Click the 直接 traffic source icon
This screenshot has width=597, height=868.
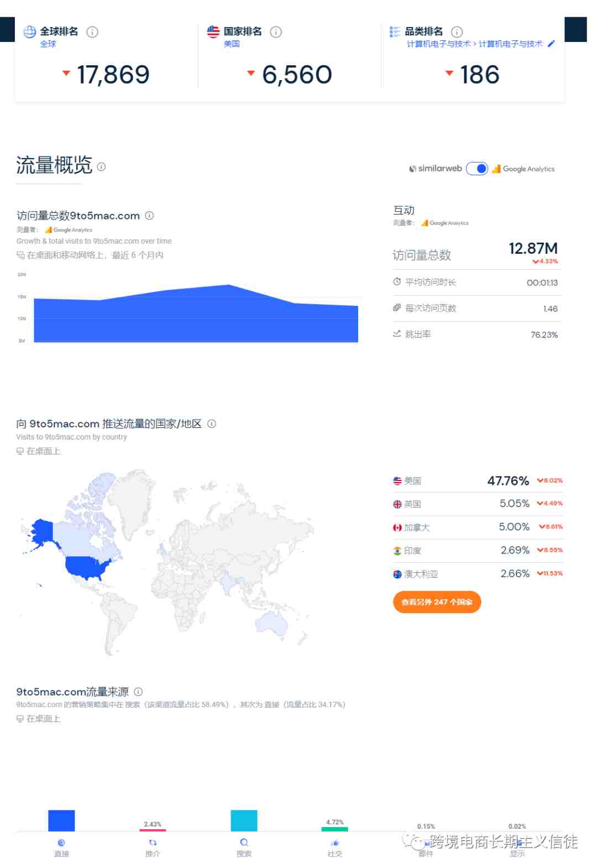pyautogui.click(x=61, y=843)
